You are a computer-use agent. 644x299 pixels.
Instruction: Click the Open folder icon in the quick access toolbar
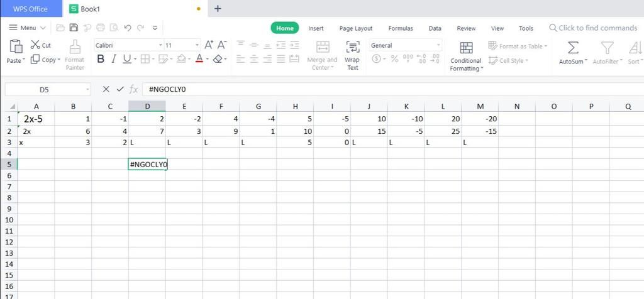pyautogui.click(x=60, y=28)
